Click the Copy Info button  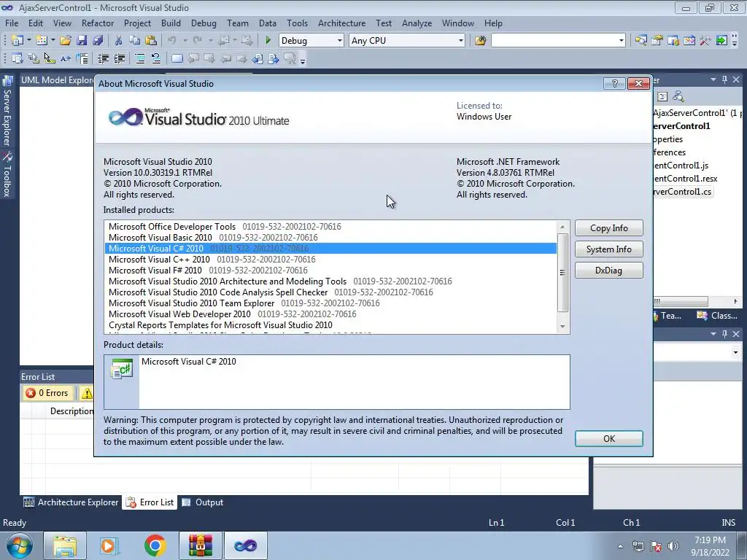[x=609, y=228]
